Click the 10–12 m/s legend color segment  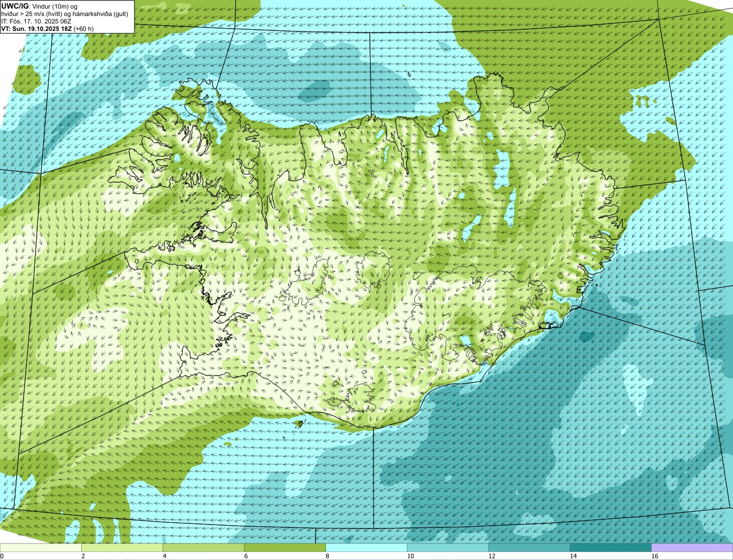[x=448, y=547]
